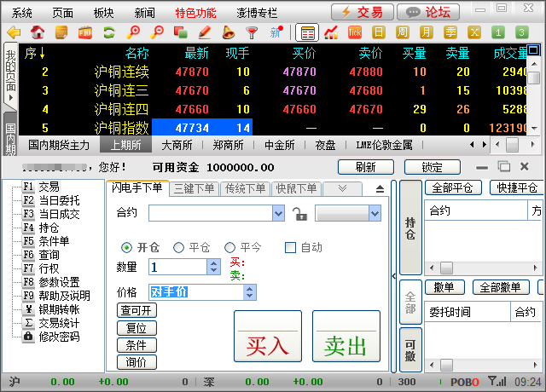Switch to the weekly (周) chart period icon

402,33
